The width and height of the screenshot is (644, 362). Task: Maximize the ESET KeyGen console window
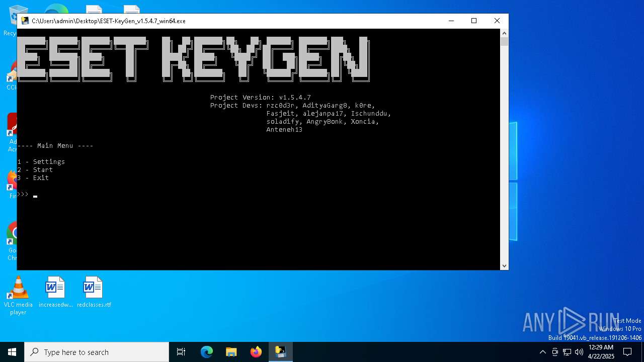click(x=474, y=21)
